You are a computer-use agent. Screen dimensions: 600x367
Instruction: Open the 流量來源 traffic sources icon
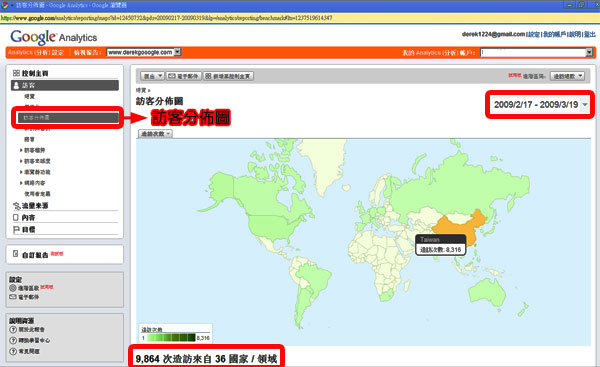pos(16,206)
